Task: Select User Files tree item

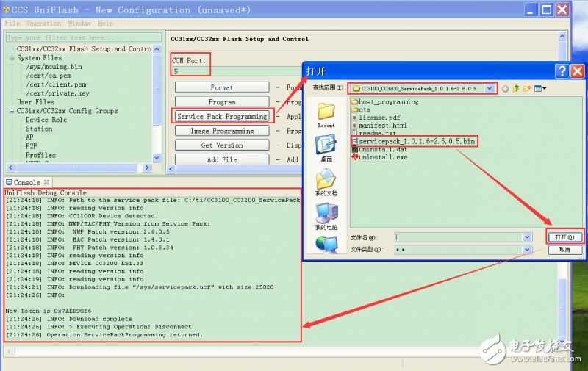Action: (x=35, y=102)
